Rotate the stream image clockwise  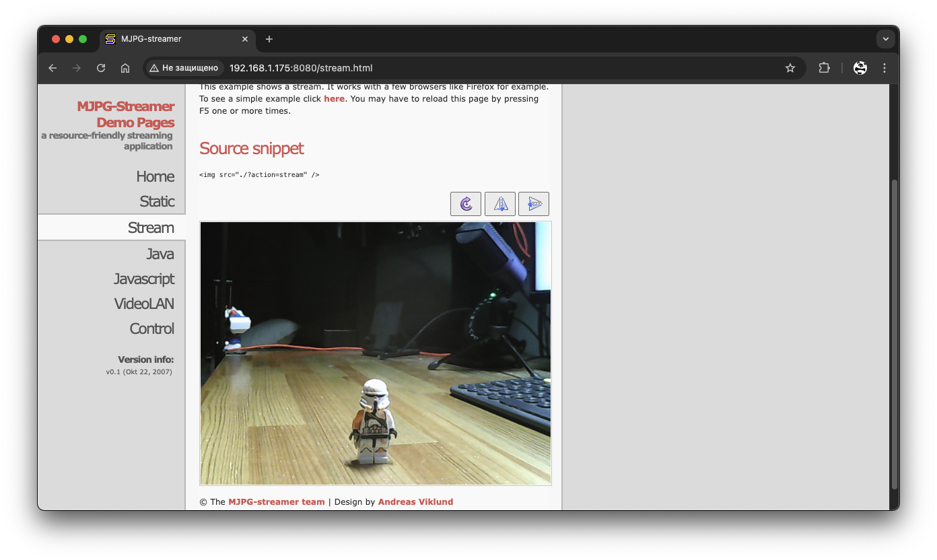466,204
